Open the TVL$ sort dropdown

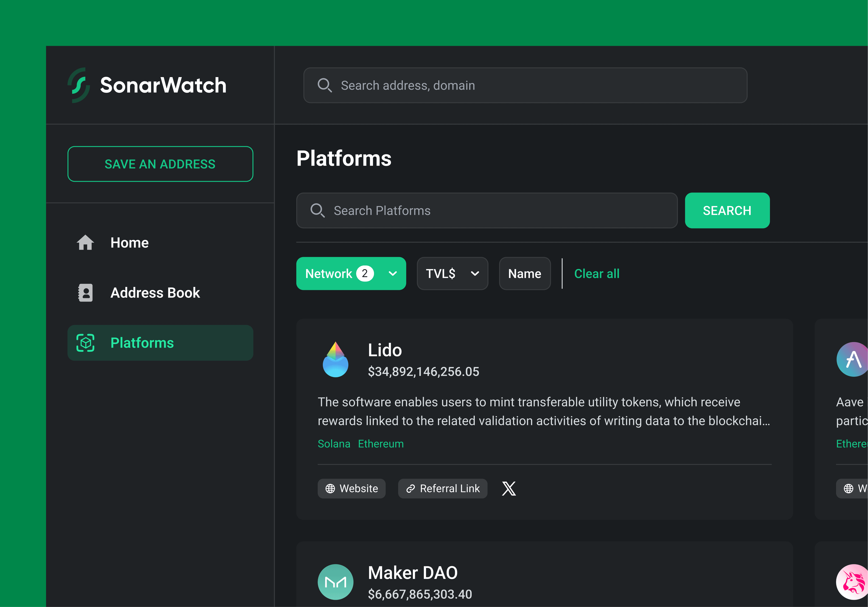pos(452,273)
